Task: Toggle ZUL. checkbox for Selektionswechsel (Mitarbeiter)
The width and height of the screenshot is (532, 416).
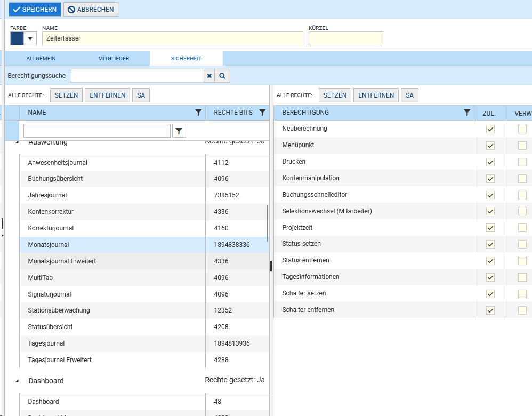Action: (490, 211)
